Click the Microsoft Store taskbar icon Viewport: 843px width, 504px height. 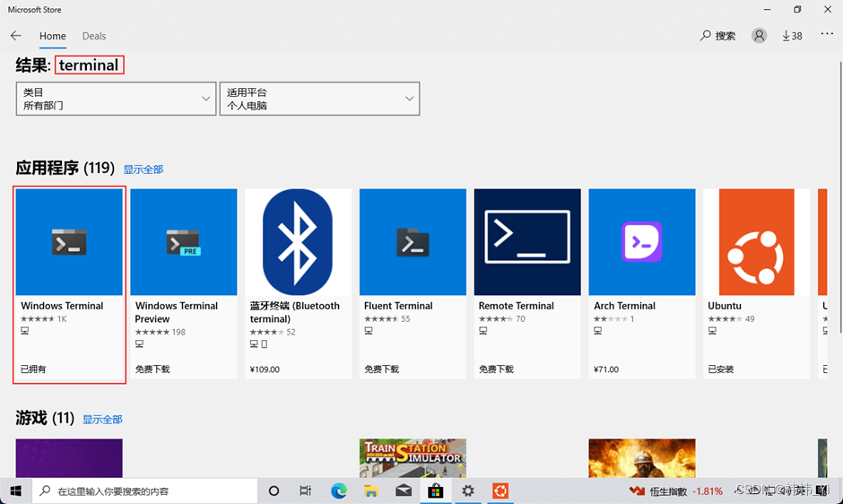point(436,491)
